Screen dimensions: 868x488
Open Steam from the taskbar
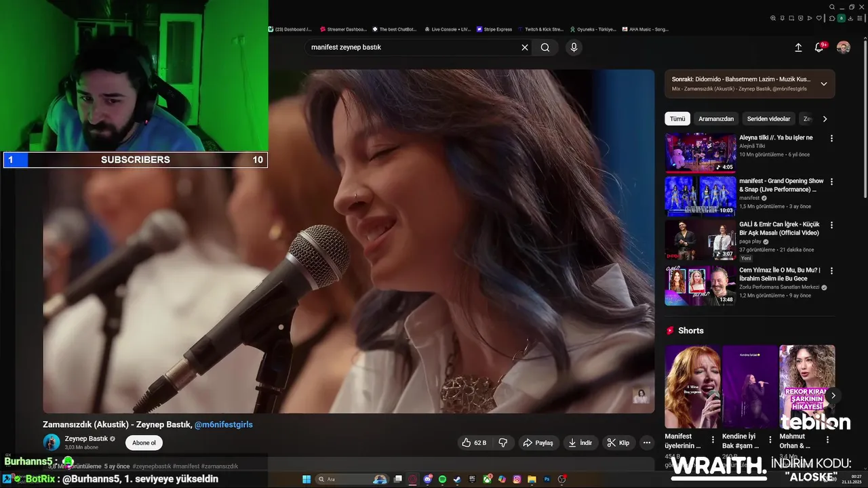[x=457, y=479]
